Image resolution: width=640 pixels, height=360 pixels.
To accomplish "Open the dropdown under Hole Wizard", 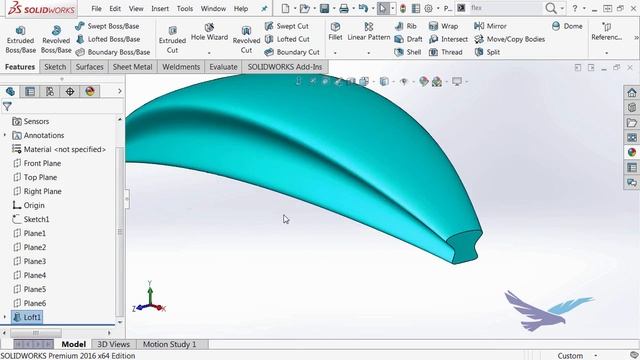I will click(x=209, y=53).
